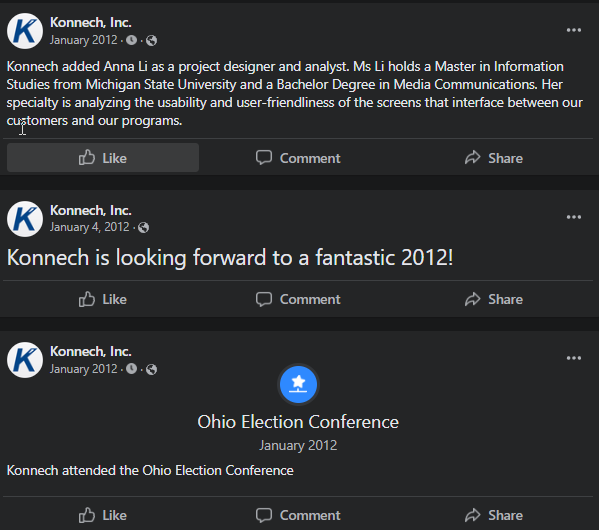This screenshot has height=530, width=599.
Task: Click clock backdated icon on first post
Action: 131,40
